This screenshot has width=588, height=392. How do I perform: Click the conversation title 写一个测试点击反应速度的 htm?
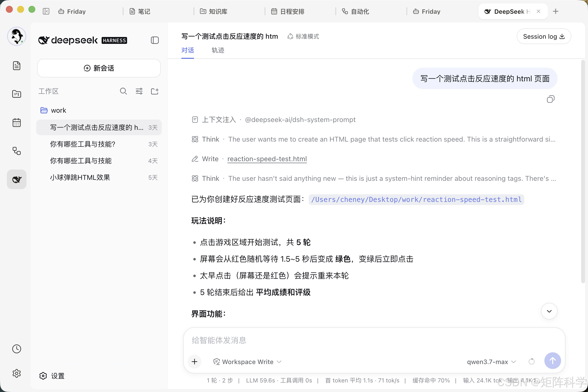[x=230, y=37]
